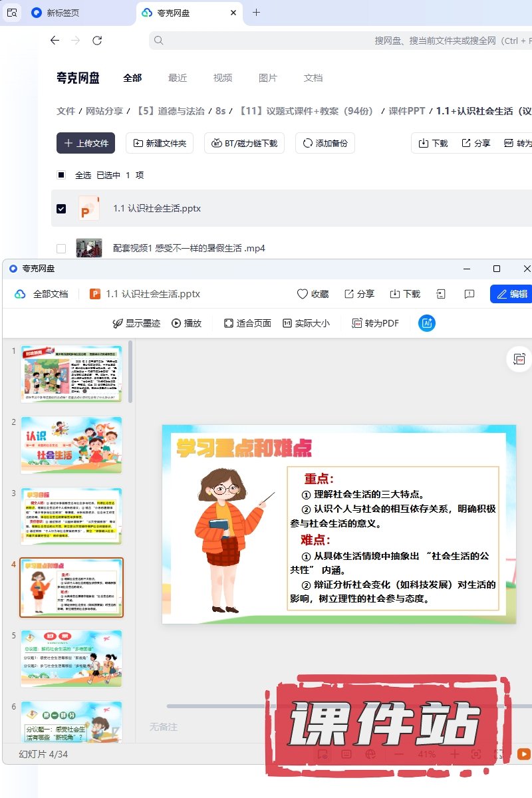Click the feedback icon left of 编辑
Viewport: 532px width, 798px height.
pyautogui.click(x=469, y=294)
